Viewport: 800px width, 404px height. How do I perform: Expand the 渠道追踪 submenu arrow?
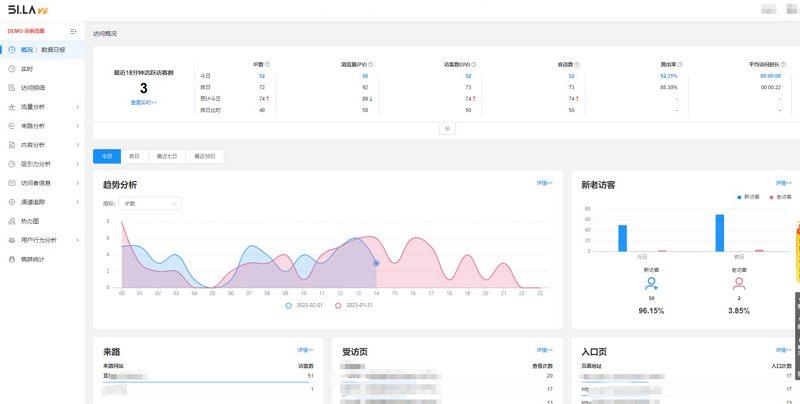tap(78, 202)
